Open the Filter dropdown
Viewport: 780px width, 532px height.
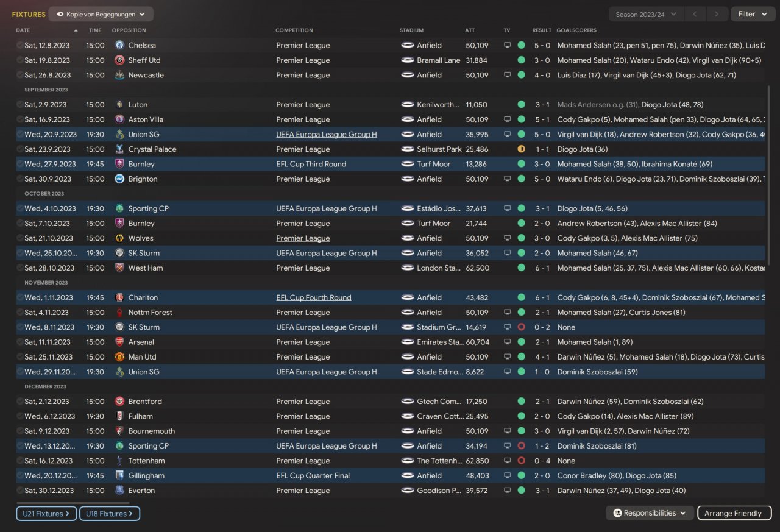(x=753, y=15)
